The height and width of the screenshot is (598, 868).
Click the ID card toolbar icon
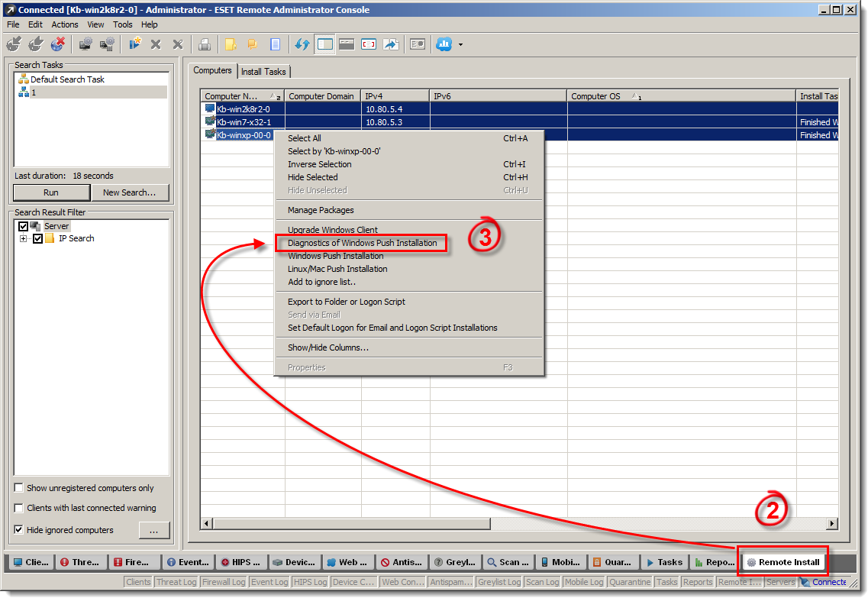pos(418,44)
